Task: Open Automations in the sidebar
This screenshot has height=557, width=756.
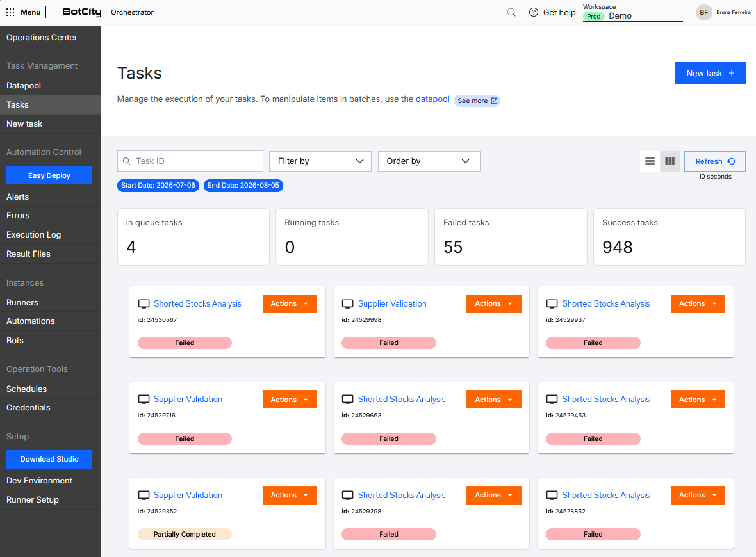Action: 50,321
